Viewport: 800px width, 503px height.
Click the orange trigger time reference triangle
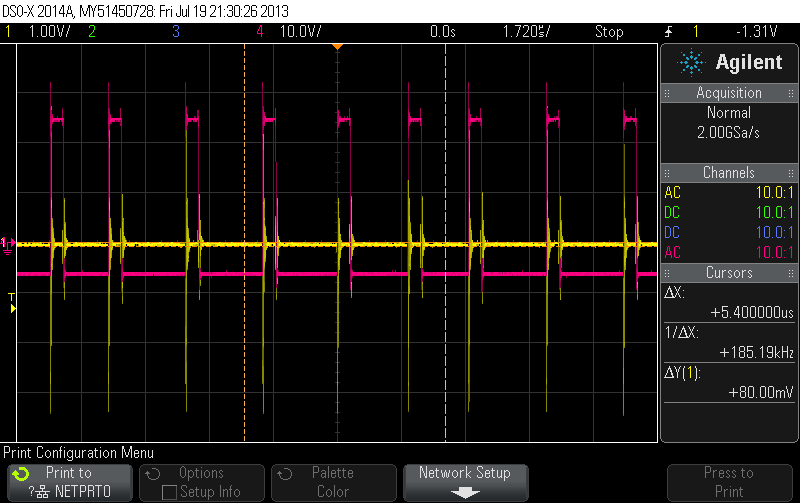click(x=337, y=47)
